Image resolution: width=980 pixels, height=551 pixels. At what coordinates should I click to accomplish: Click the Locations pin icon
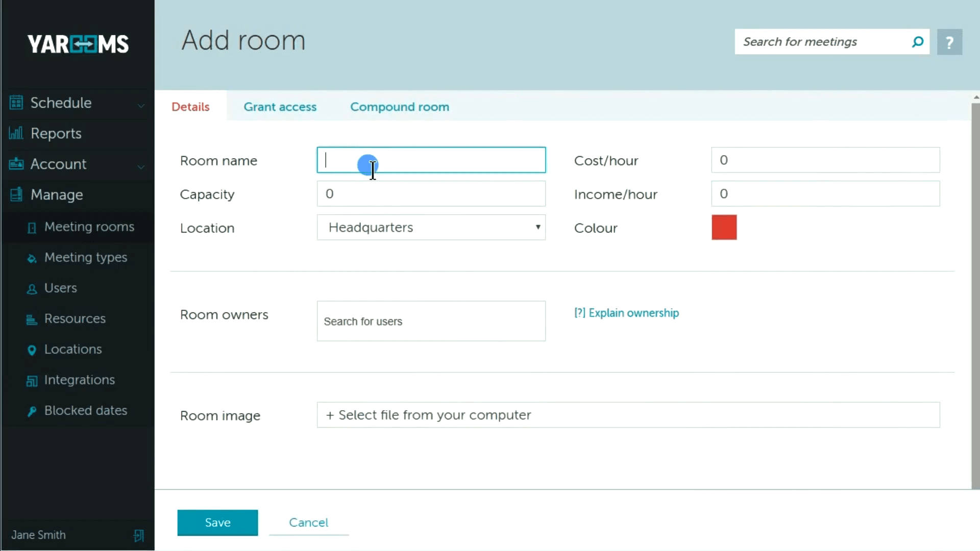[x=32, y=349]
